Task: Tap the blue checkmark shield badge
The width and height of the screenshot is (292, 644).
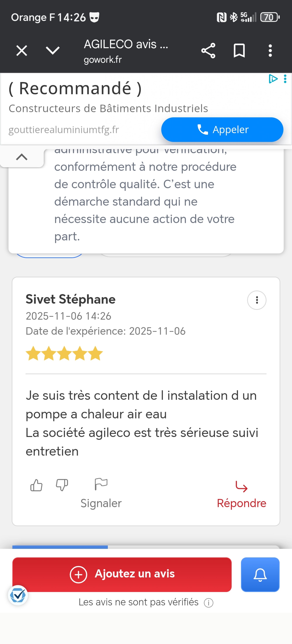Action: point(18,595)
